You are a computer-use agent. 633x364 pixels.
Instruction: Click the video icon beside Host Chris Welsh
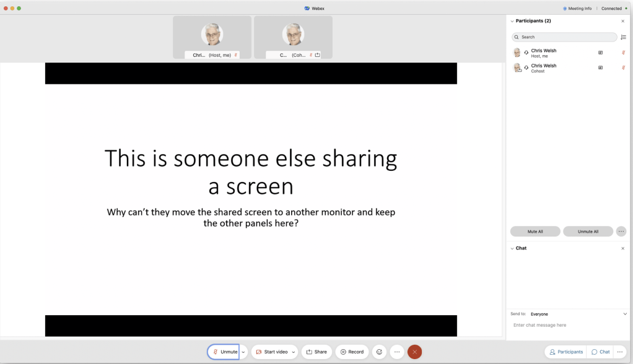(x=600, y=53)
